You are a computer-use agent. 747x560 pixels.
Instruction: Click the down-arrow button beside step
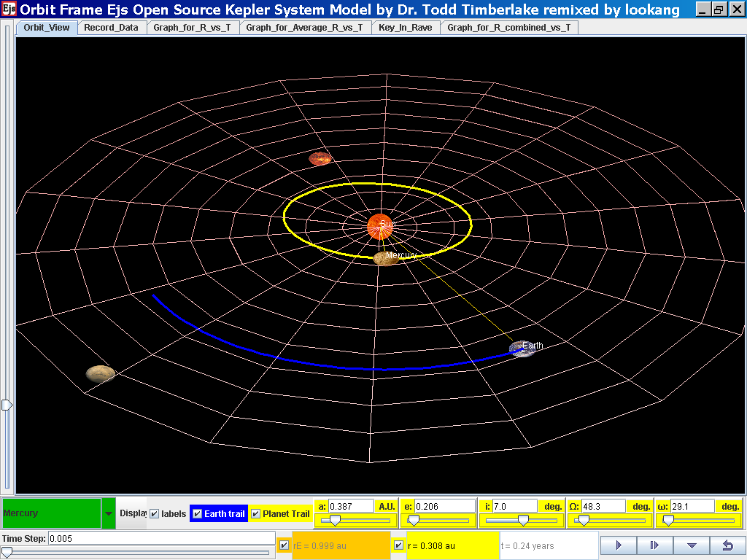(691, 545)
